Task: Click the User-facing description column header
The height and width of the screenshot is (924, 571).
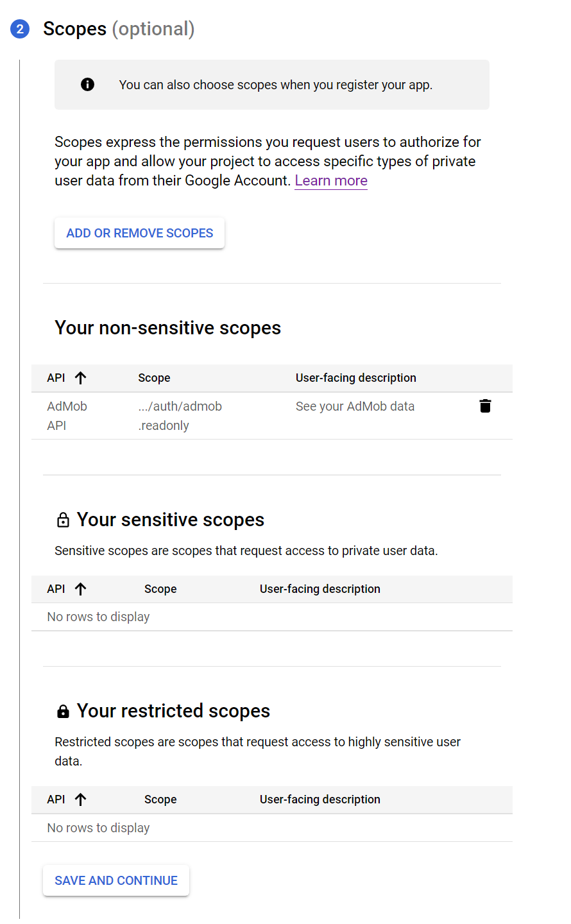Action: [355, 377]
